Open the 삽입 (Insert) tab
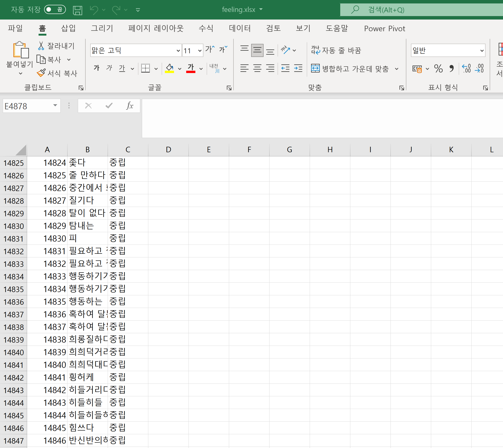The width and height of the screenshot is (503, 448). (x=68, y=28)
